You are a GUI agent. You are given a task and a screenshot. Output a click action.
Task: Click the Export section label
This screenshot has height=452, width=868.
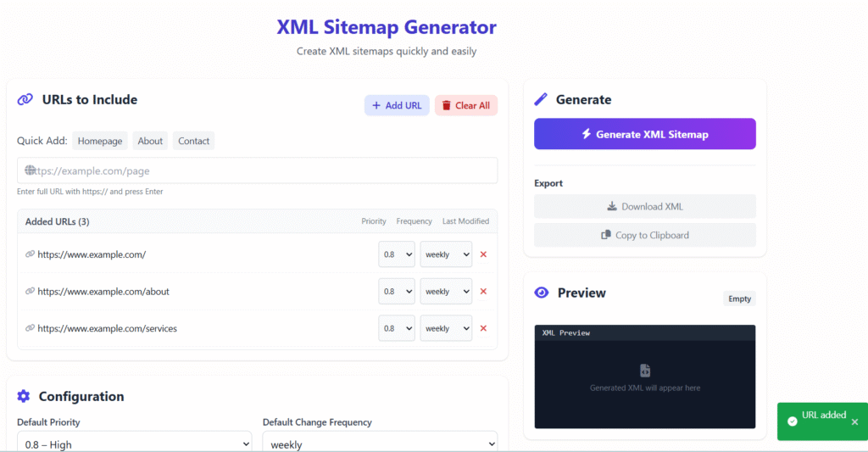[548, 183]
